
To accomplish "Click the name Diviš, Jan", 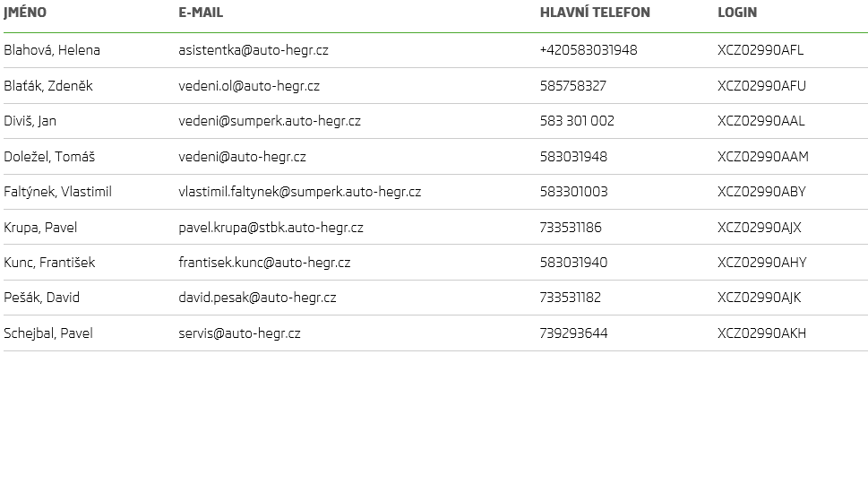I will click(x=30, y=121).
